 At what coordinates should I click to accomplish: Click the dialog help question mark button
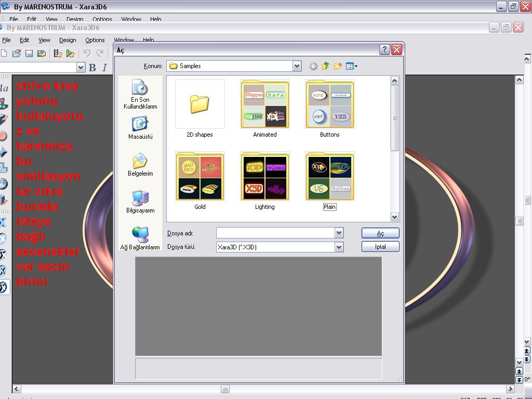pyautogui.click(x=384, y=49)
